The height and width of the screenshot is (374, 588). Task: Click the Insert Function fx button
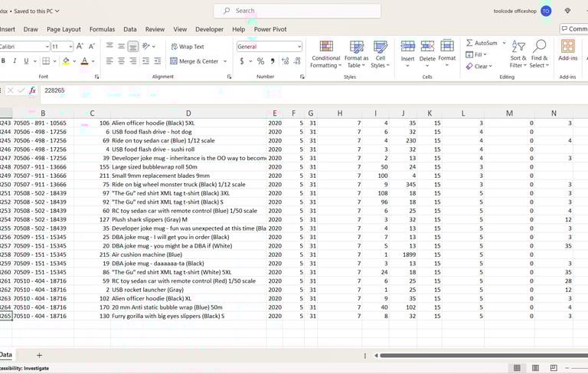33,90
